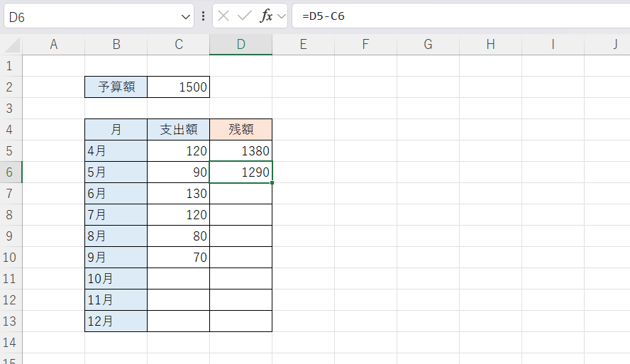
Task: Select the 5月 cell
Action: (116, 172)
